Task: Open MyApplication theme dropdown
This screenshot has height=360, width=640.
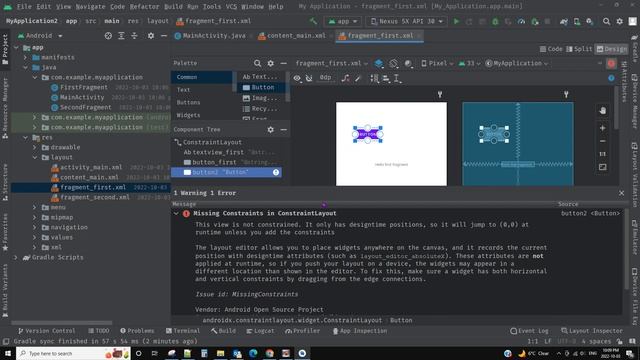Action: click(516, 63)
